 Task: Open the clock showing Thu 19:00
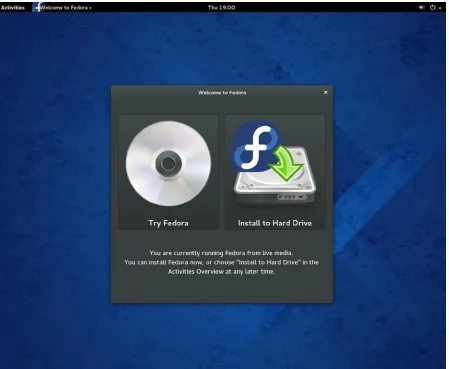(x=221, y=7)
